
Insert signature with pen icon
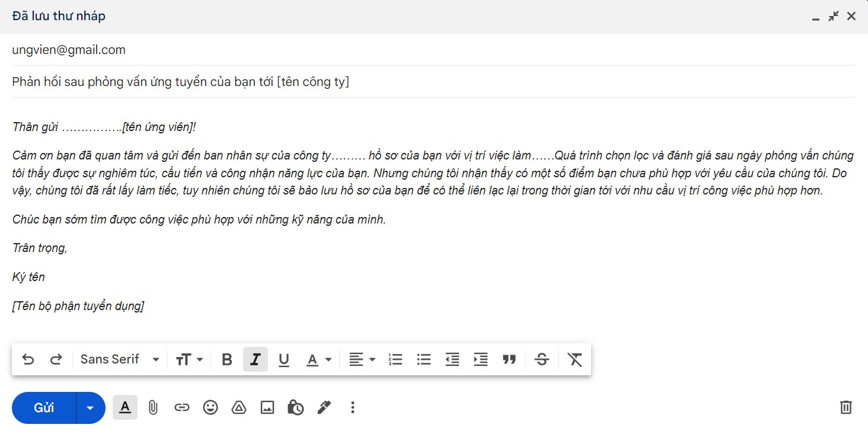pos(324,407)
